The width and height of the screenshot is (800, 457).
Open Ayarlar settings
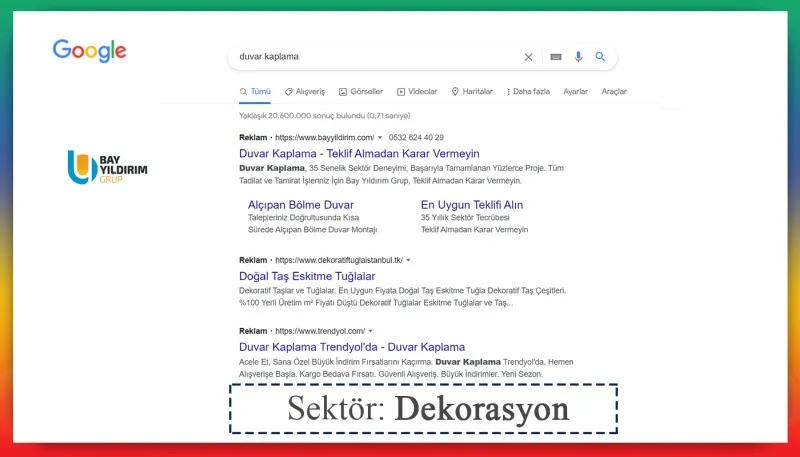tap(576, 92)
